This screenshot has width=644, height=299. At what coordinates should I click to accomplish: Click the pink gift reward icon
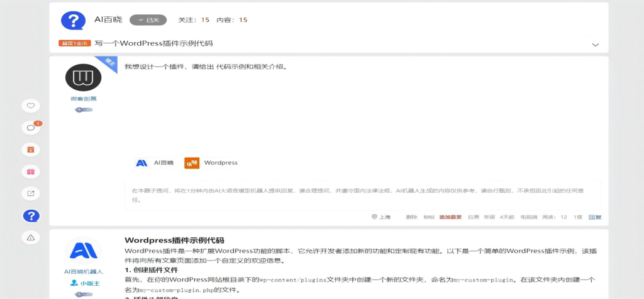click(x=31, y=171)
